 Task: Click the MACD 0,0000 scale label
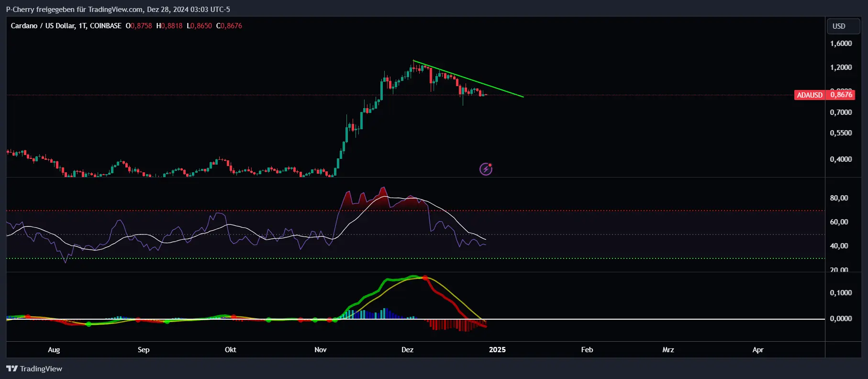tap(841, 319)
